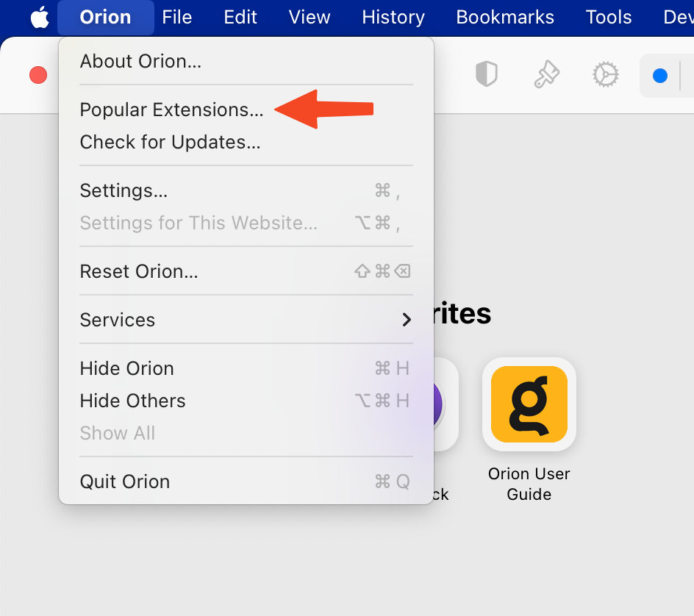
Task: Expand the Services submenu
Action: point(246,320)
